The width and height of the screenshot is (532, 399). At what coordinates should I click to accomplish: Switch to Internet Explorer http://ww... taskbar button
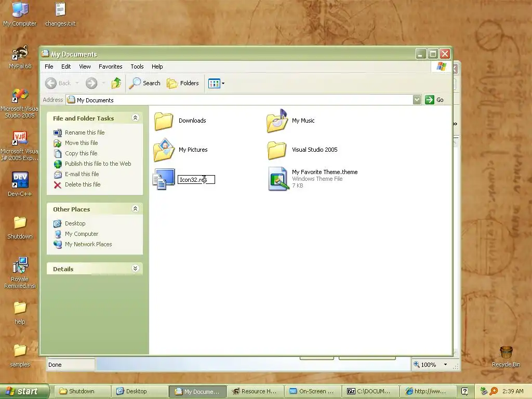click(x=428, y=391)
